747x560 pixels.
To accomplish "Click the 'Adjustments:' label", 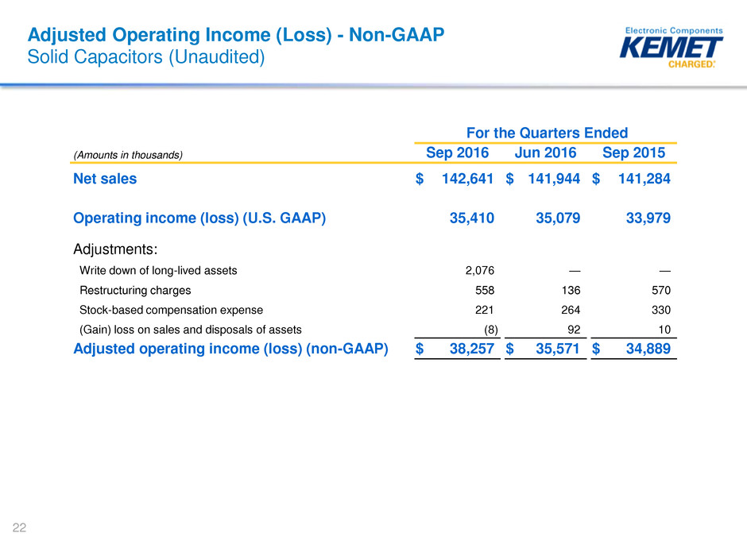I will [x=116, y=249].
